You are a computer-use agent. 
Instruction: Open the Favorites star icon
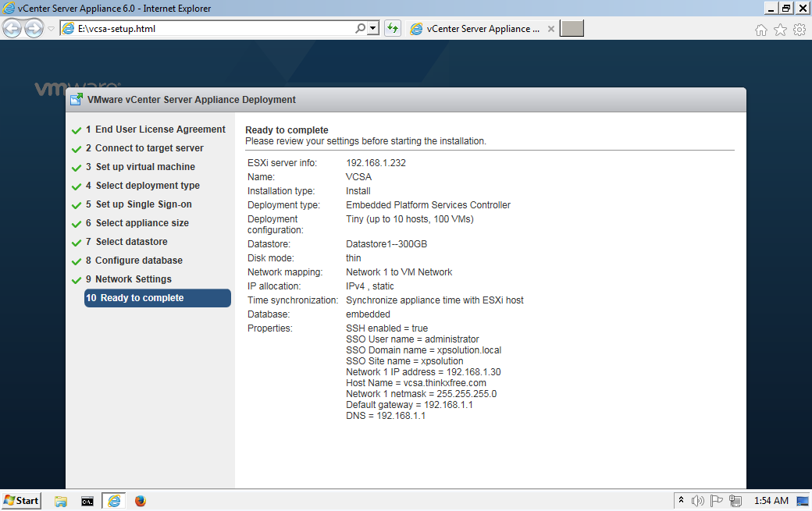(x=780, y=30)
